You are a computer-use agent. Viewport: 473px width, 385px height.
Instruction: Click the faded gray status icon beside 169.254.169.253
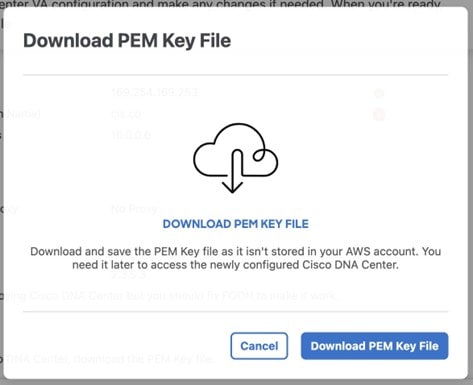[x=379, y=93]
